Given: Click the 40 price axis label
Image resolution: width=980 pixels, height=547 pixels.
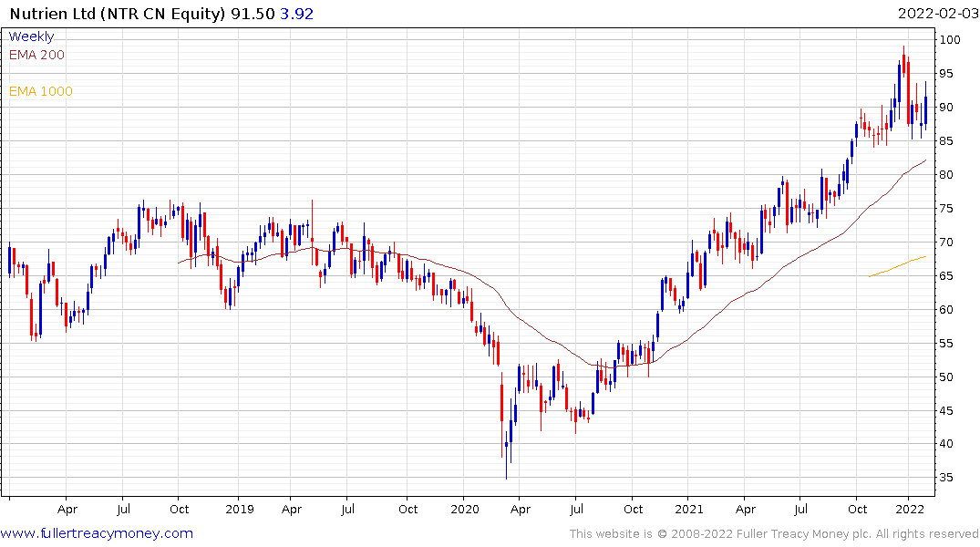Looking at the screenshot, I should [x=946, y=444].
